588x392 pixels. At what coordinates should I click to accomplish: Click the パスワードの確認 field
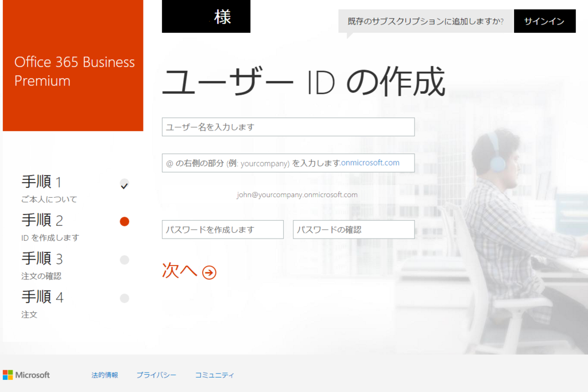coord(354,229)
